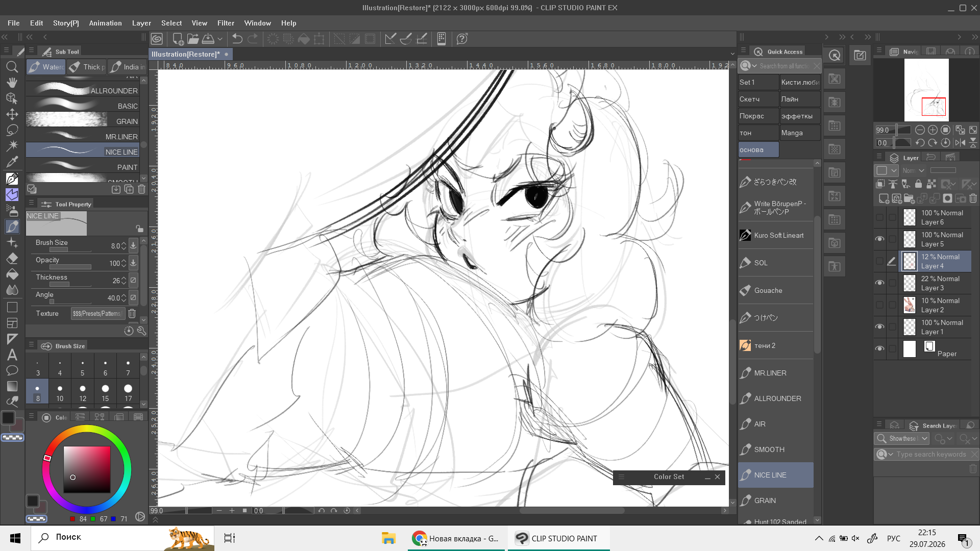The height and width of the screenshot is (551, 980).
Task: Open the Покрас quick access set
Action: pyautogui.click(x=758, y=116)
